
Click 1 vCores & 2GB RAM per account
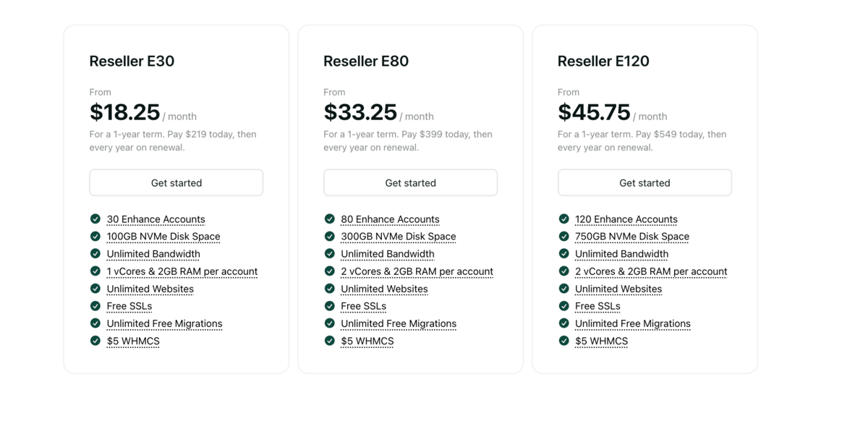pyautogui.click(x=182, y=271)
